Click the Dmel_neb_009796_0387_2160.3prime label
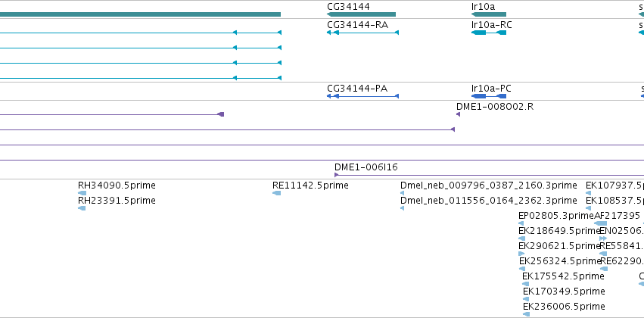Viewport: 644px width, 318px height. coord(489,185)
